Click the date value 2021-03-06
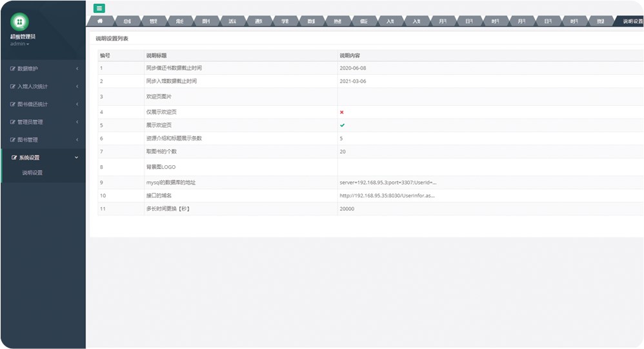Screen dimensions: 644x349 coord(353,81)
